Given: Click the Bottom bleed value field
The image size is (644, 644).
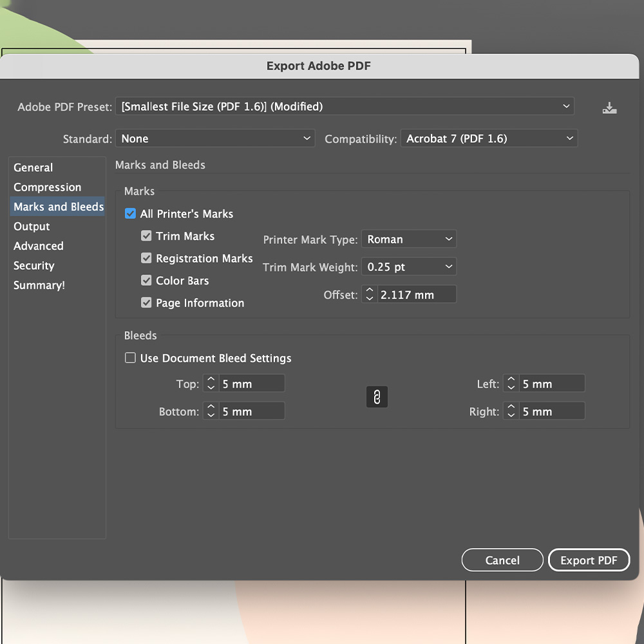Looking at the screenshot, I should pos(251,411).
